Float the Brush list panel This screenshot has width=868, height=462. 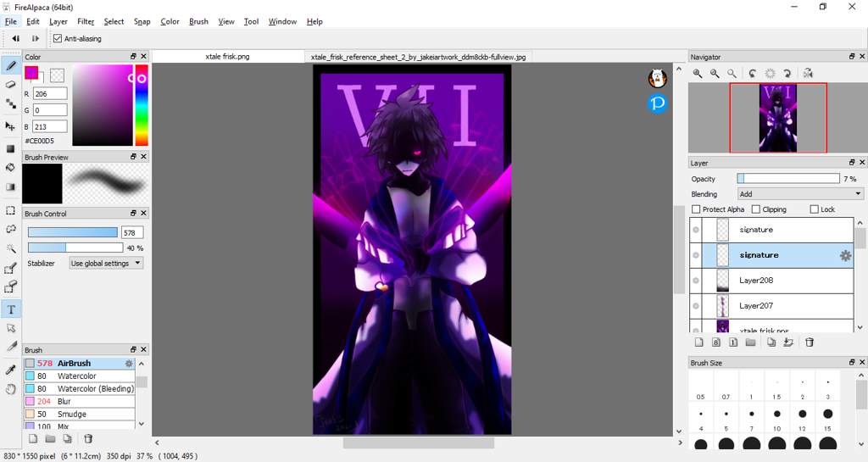133,350
